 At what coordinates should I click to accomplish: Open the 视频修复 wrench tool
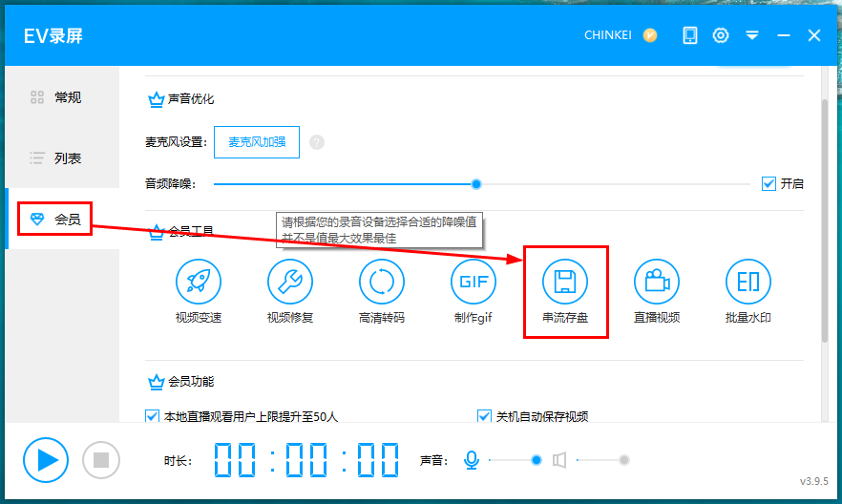coord(290,282)
